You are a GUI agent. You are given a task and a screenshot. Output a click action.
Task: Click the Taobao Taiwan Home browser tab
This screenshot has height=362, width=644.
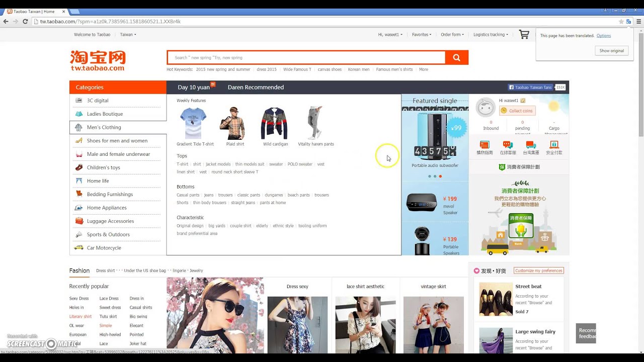[34, 11]
